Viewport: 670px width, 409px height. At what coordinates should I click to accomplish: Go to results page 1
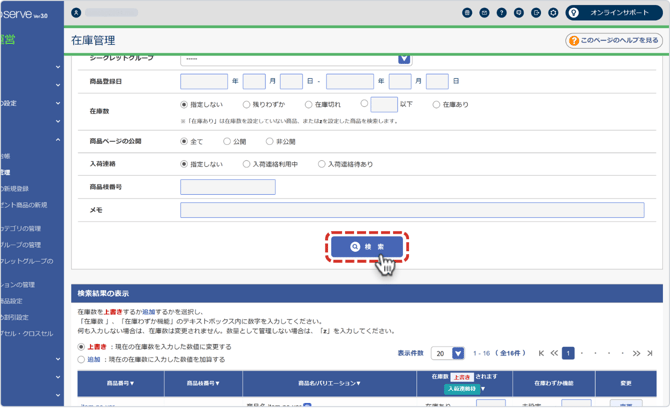pyautogui.click(x=567, y=353)
